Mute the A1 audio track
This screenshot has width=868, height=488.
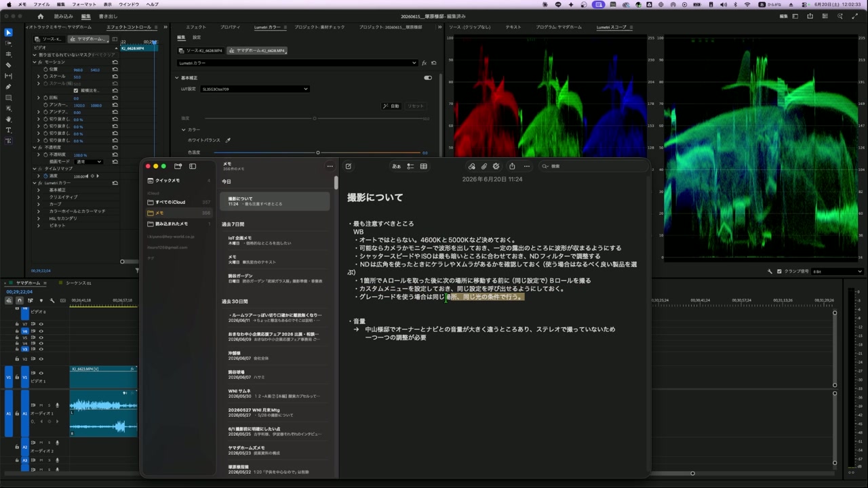pos(41,405)
